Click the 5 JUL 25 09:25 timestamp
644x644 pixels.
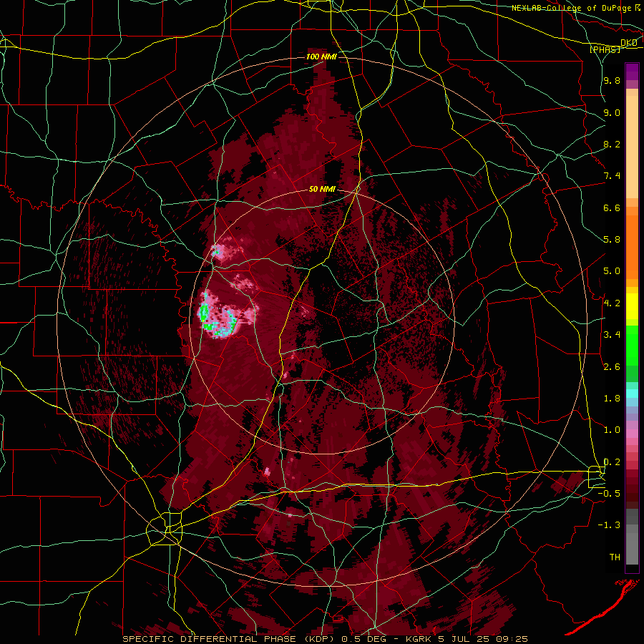click(x=482, y=639)
